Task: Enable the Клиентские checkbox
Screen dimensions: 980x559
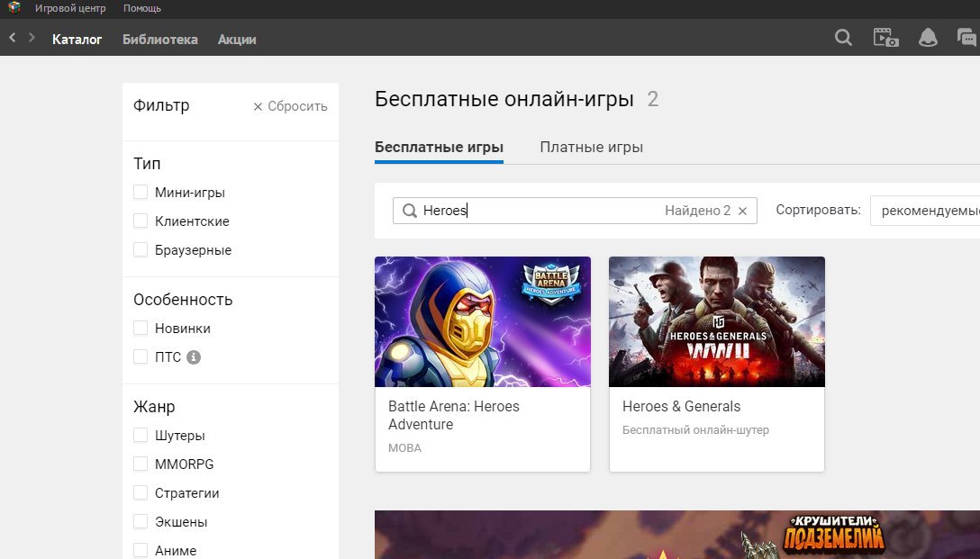Action: point(141,221)
